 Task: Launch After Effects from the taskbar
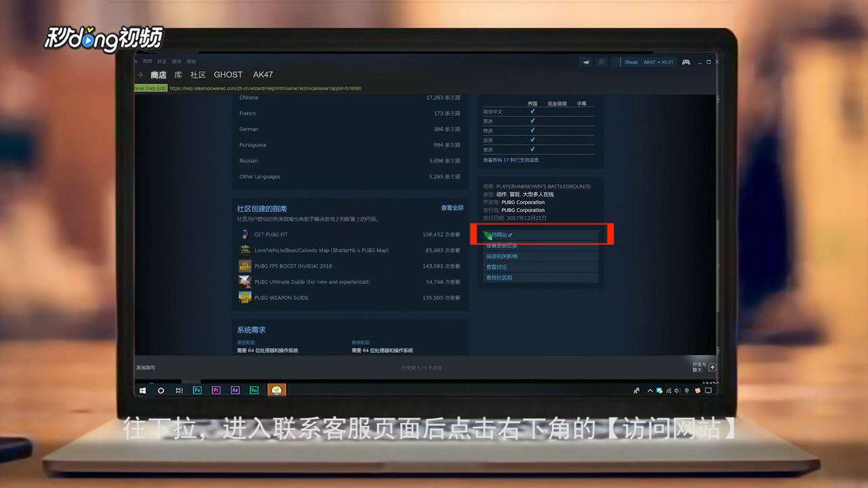click(x=235, y=390)
